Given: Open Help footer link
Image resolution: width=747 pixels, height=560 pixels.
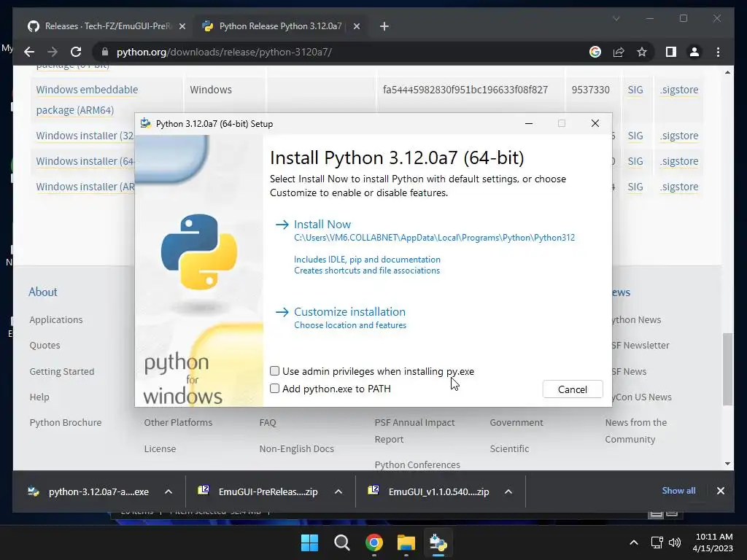Looking at the screenshot, I should pyautogui.click(x=39, y=397).
